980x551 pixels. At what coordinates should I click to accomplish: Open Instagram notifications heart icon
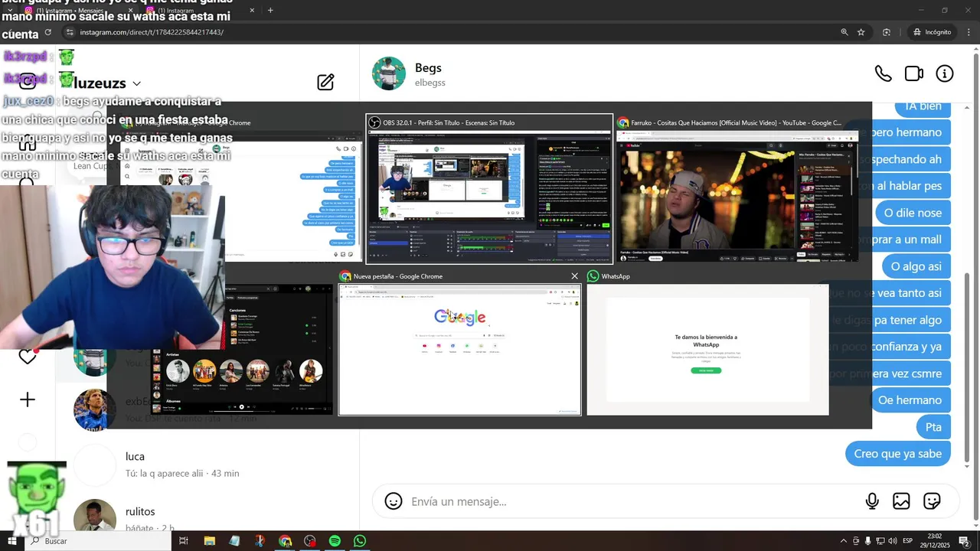[x=28, y=357]
